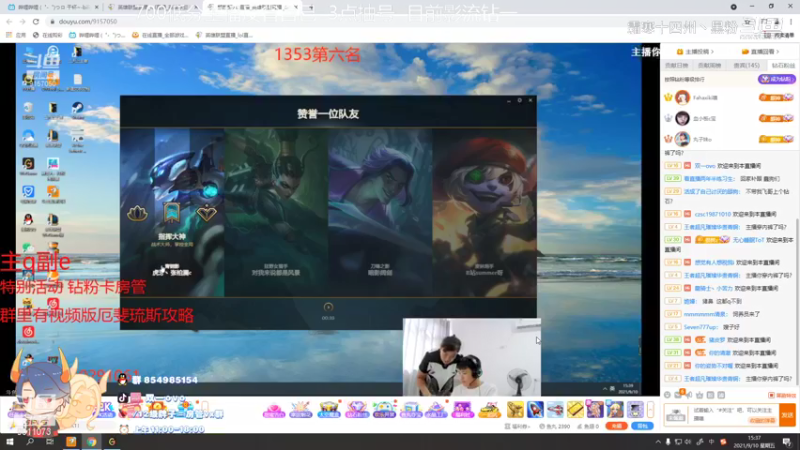Image resolution: width=800 pixels, height=450 pixels.
Task: Open the blonde anime girl gift icon
Action: (615, 409)
